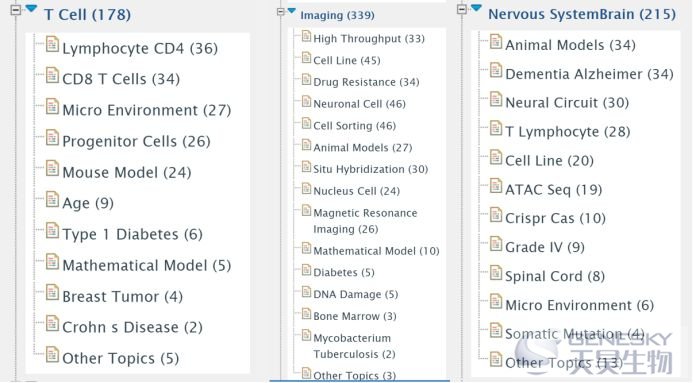Click the page icon next to High Throughput
The height and width of the screenshot is (383, 693).
coord(306,36)
